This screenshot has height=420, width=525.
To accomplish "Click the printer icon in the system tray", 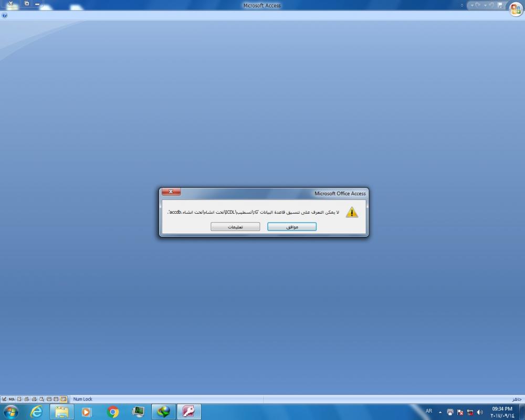I will pos(450,412).
